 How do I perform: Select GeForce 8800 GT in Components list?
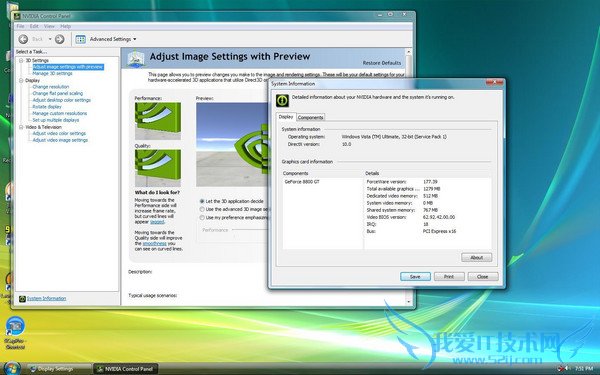tap(302, 182)
